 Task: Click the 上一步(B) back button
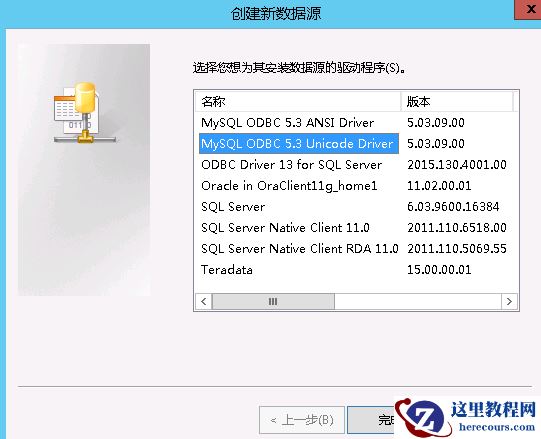(302, 420)
